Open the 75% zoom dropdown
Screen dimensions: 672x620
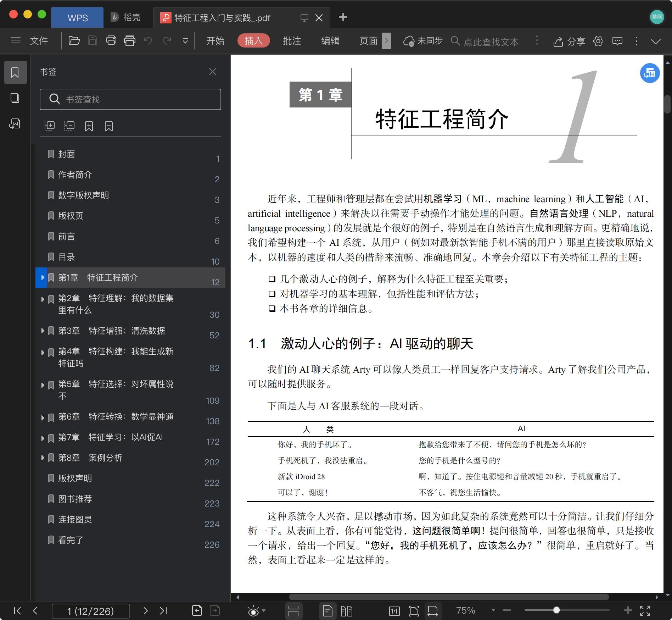tap(493, 610)
